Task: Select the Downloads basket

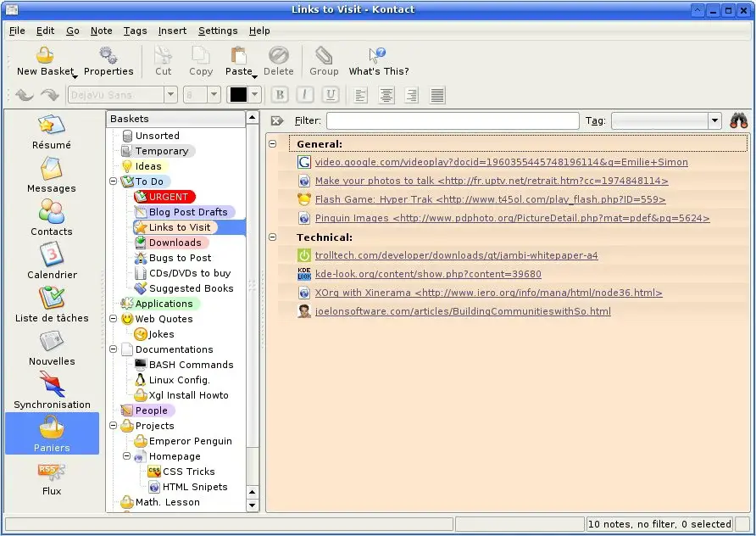Action: click(171, 243)
